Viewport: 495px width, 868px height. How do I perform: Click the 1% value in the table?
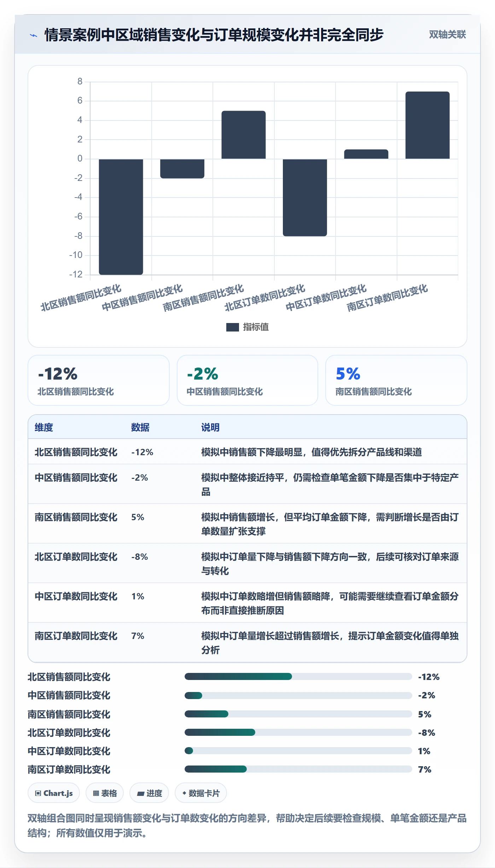coord(138,596)
